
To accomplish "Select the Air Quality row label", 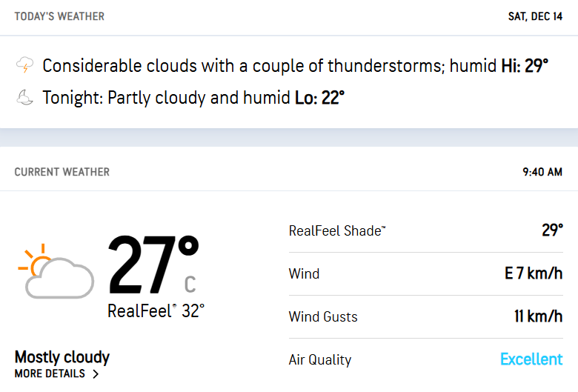I will 320,359.
